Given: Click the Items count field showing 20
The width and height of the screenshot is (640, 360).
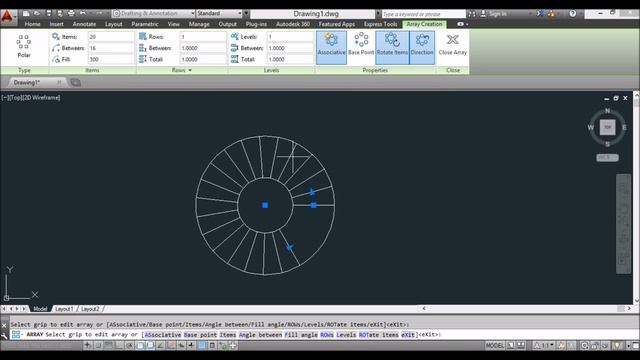Looking at the screenshot, I should click(x=111, y=37).
